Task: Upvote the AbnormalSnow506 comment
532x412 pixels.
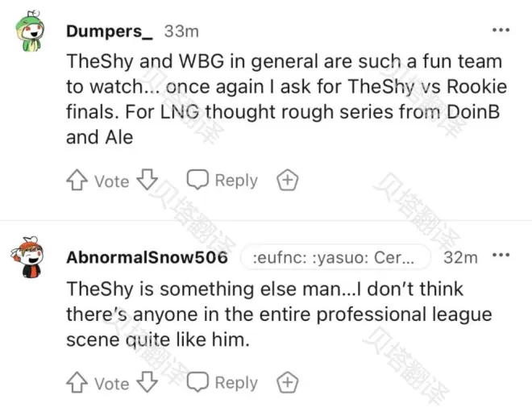Action: 77,382
